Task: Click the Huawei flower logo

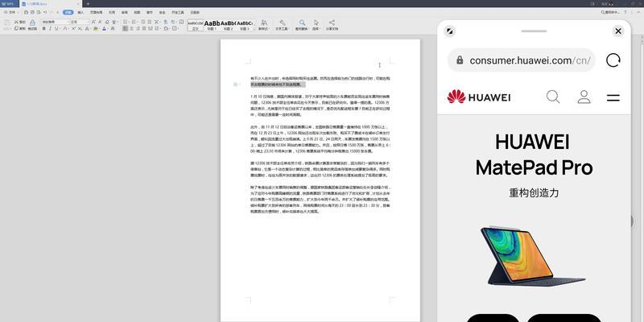Action: [x=456, y=97]
